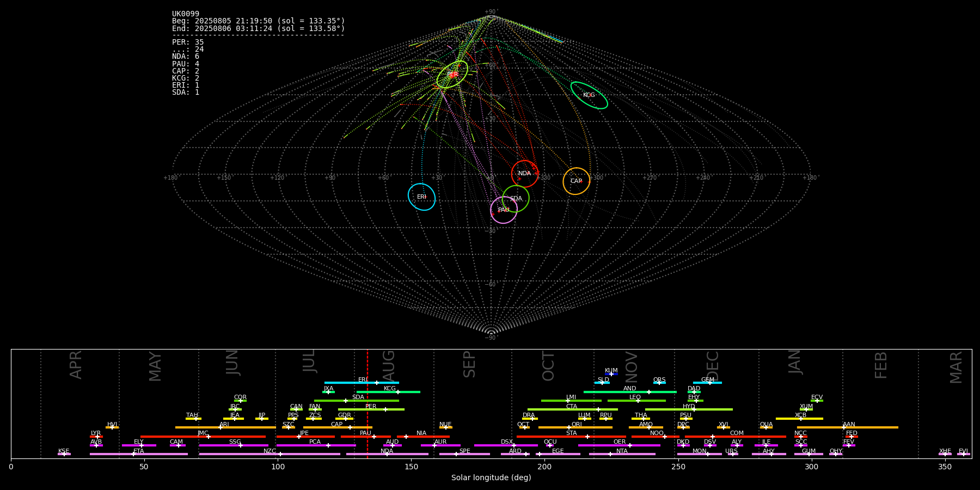Click the −90° label at the map bottom
The height and width of the screenshot is (490, 980).
pos(491,338)
